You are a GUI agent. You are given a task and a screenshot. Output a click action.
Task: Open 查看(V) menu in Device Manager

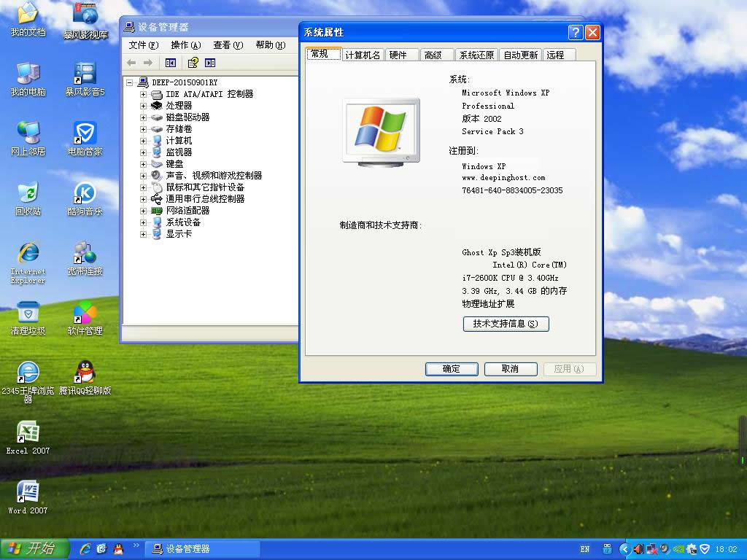pyautogui.click(x=228, y=45)
